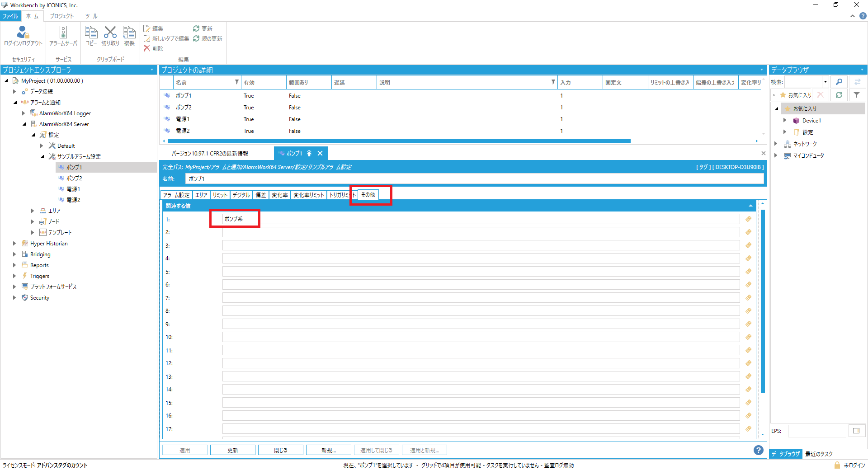Click the EPS input field
868x470 pixels.
pyautogui.click(x=818, y=431)
